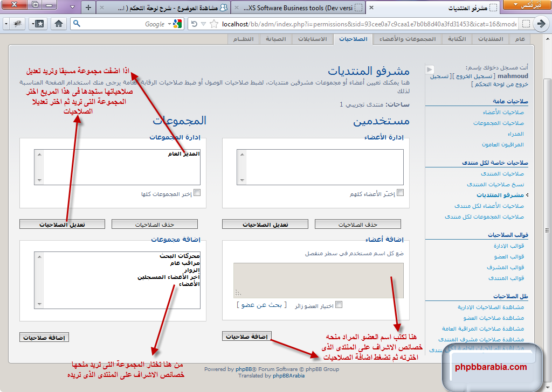Click حذف الصلاحيات under groups
552x392 pixels.
pyautogui.click(x=155, y=225)
